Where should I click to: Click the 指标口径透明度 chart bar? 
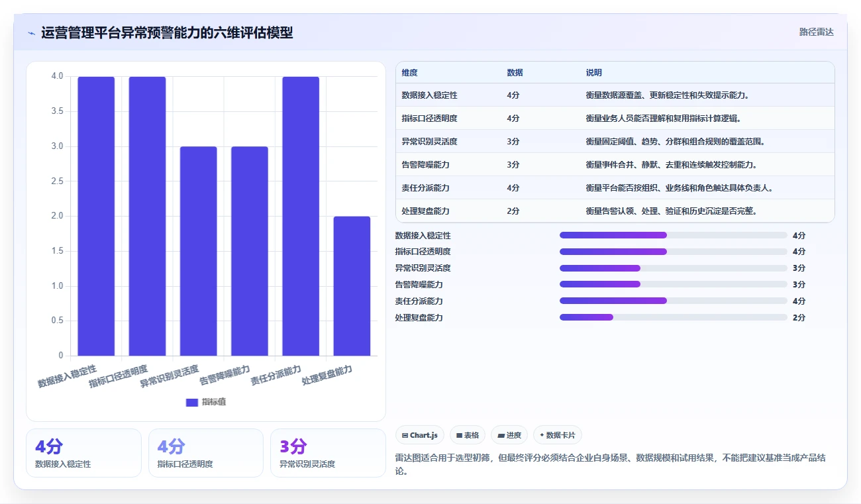pos(147,216)
